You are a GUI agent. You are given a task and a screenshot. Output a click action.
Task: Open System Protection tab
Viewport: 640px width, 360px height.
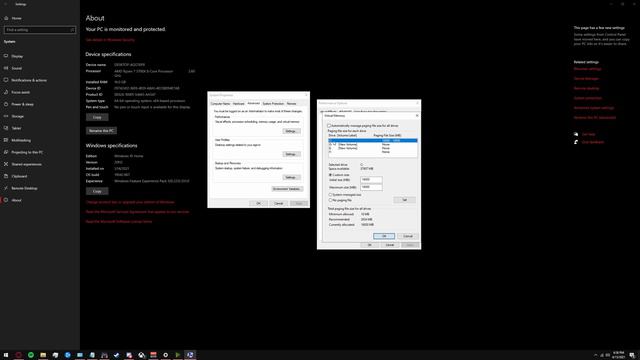(x=273, y=104)
